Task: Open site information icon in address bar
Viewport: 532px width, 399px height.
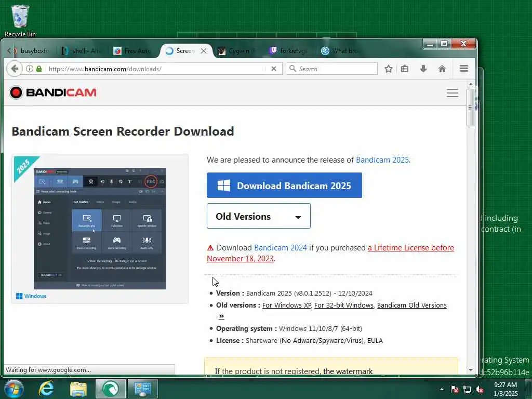Action: point(30,69)
